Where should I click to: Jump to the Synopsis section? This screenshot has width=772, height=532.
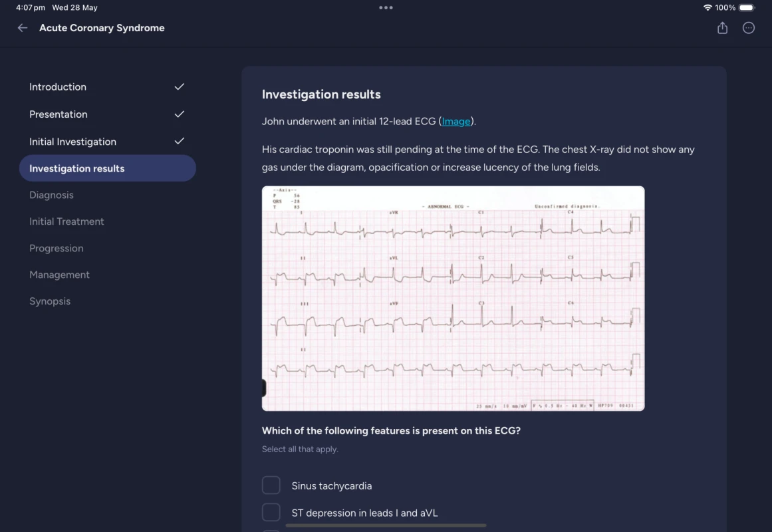tap(50, 301)
